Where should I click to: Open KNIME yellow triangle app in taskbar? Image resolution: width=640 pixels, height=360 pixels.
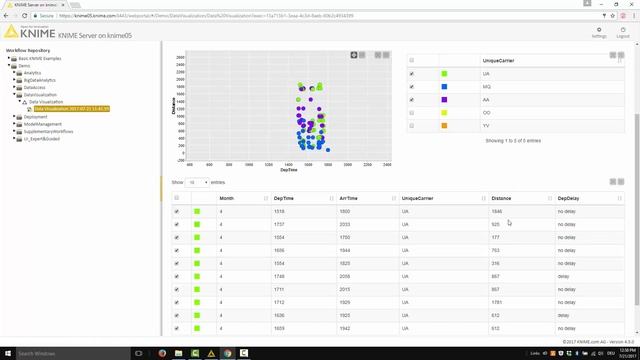coord(211,353)
